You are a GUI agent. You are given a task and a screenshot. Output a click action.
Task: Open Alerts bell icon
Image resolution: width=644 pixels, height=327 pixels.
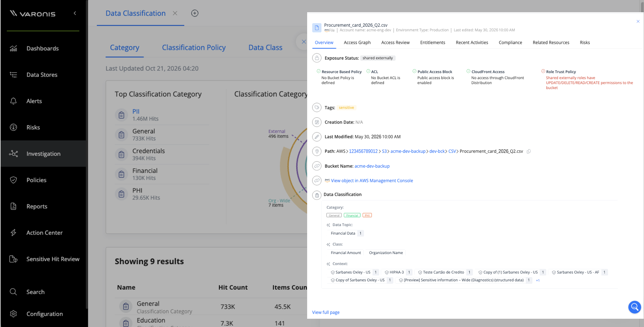click(14, 101)
